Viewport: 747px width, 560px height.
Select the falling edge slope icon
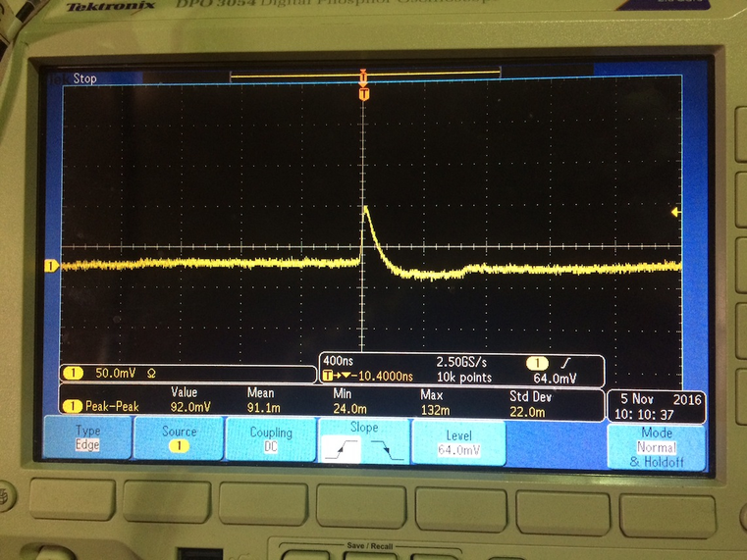point(387,449)
